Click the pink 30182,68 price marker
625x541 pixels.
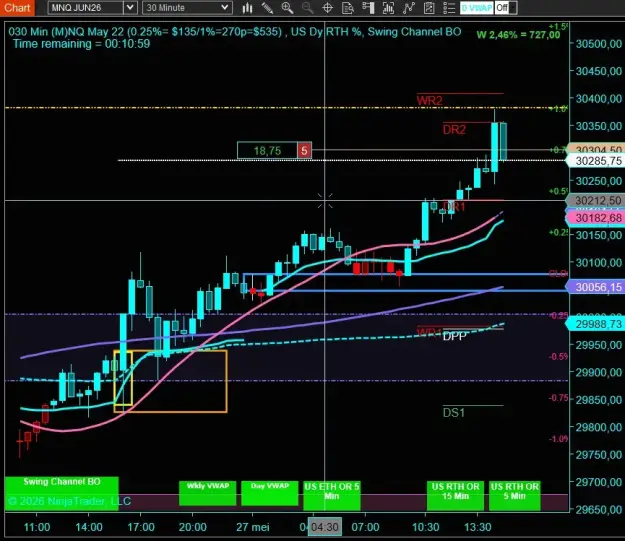(x=597, y=218)
